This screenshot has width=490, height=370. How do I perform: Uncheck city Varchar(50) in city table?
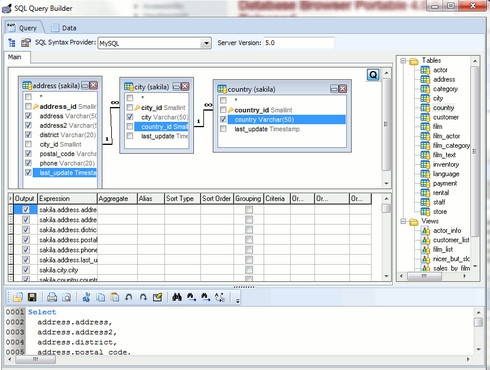[130, 117]
